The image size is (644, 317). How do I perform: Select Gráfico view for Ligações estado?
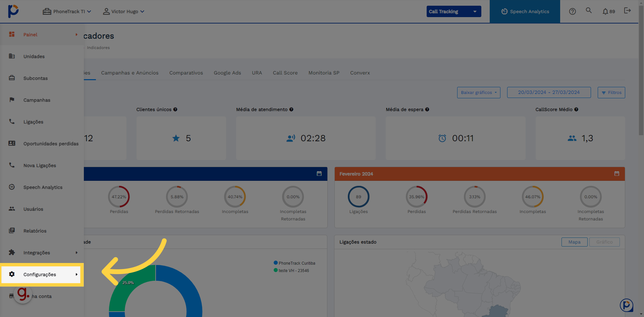pos(604,242)
